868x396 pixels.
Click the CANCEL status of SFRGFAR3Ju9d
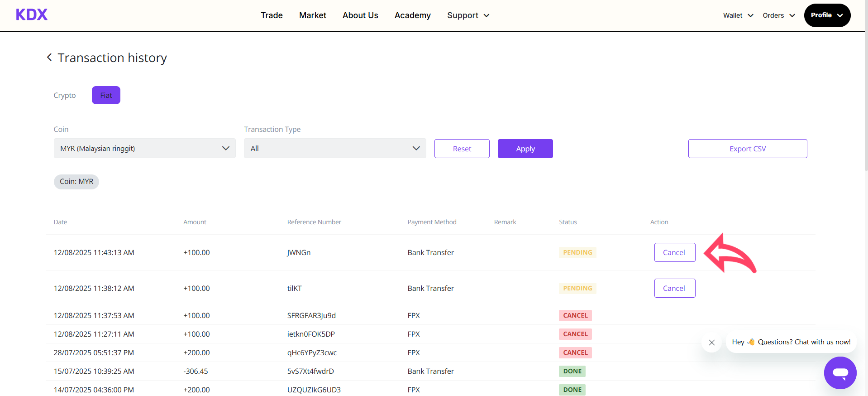click(575, 315)
